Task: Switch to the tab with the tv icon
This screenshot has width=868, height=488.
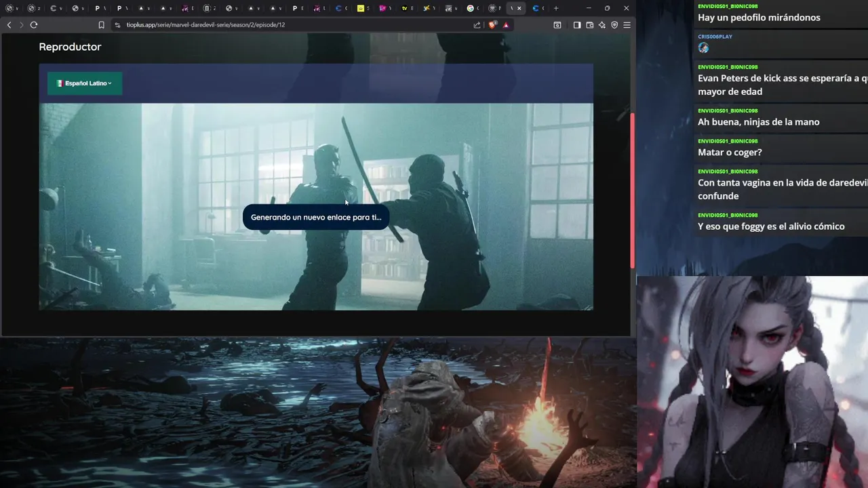Action: tap(406, 8)
